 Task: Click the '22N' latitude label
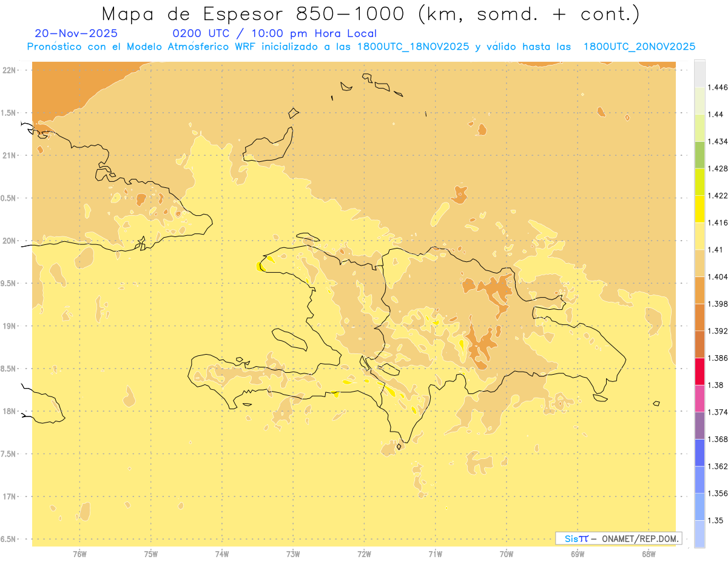coord(9,70)
